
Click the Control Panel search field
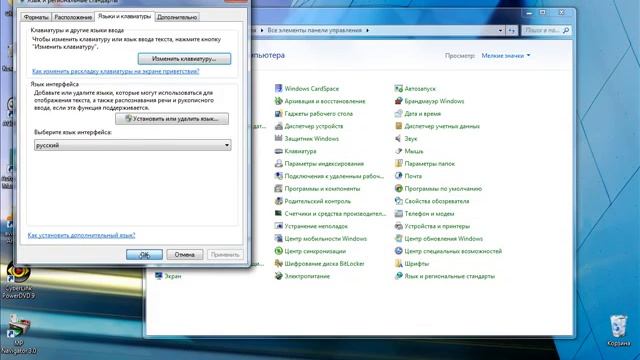click(546, 30)
